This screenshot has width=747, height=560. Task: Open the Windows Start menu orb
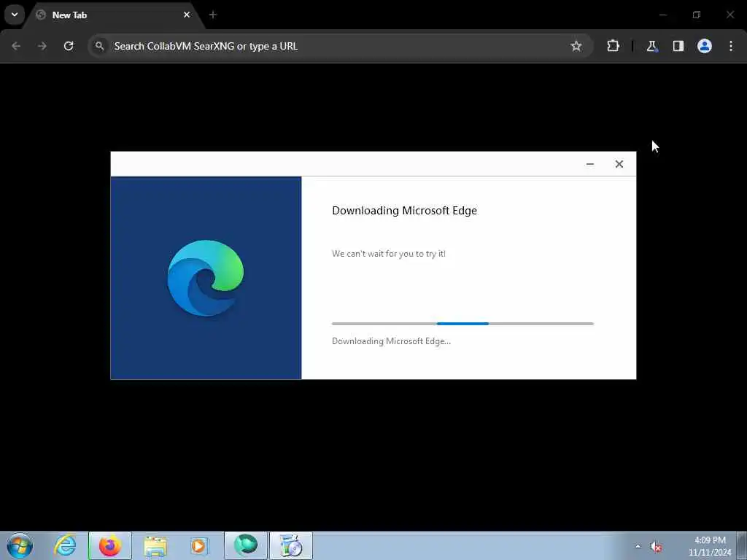click(x=20, y=545)
